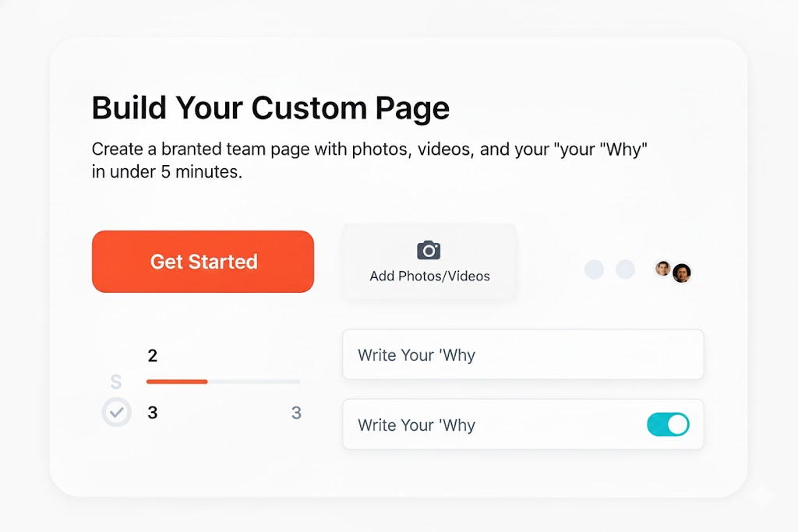Click the second empty avatar placeholder circle
The height and width of the screenshot is (532, 798).
tap(625, 269)
